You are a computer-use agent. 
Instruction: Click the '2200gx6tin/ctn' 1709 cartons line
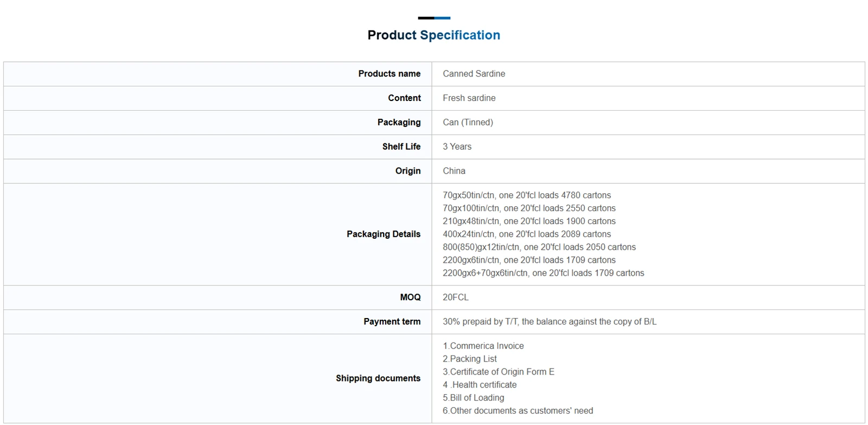(x=529, y=261)
